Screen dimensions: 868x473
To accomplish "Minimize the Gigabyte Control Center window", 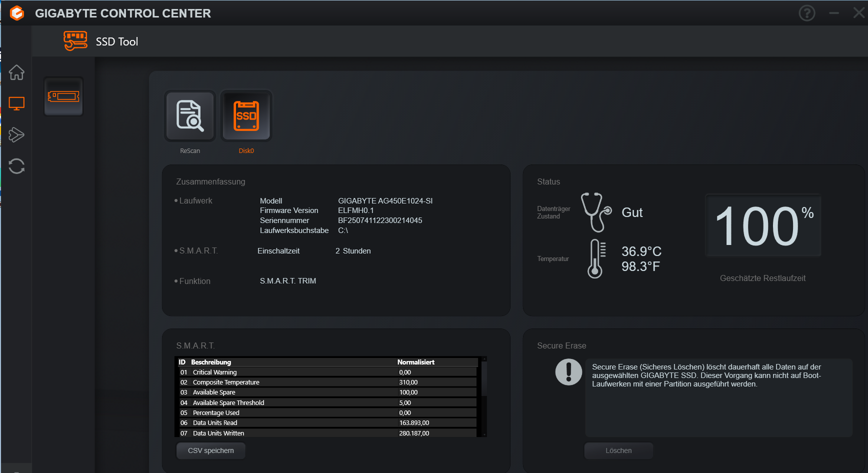I will (x=834, y=13).
